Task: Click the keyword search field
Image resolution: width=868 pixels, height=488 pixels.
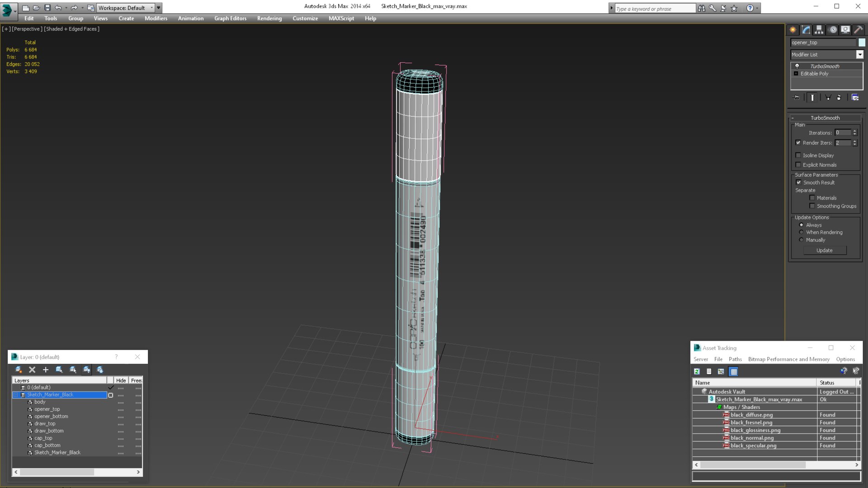Action: coord(655,9)
